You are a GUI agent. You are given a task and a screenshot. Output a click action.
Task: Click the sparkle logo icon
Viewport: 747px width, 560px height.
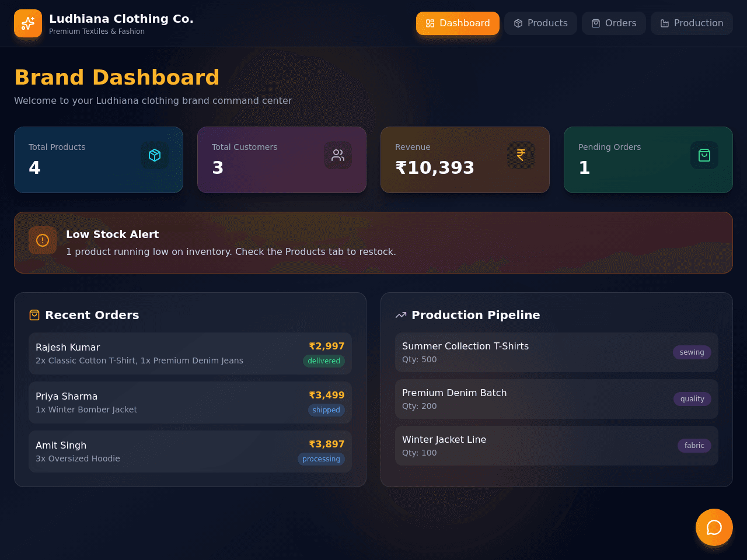(x=28, y=23)
